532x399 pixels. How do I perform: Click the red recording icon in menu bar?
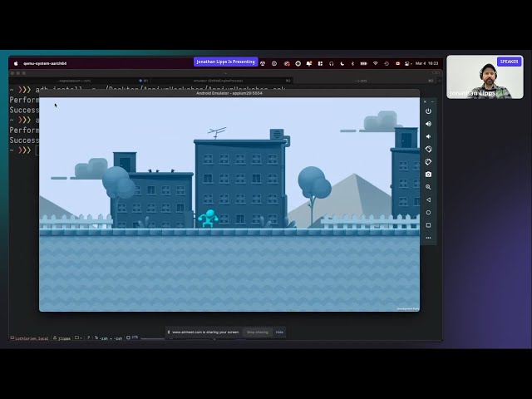click(x=397, y=63)
